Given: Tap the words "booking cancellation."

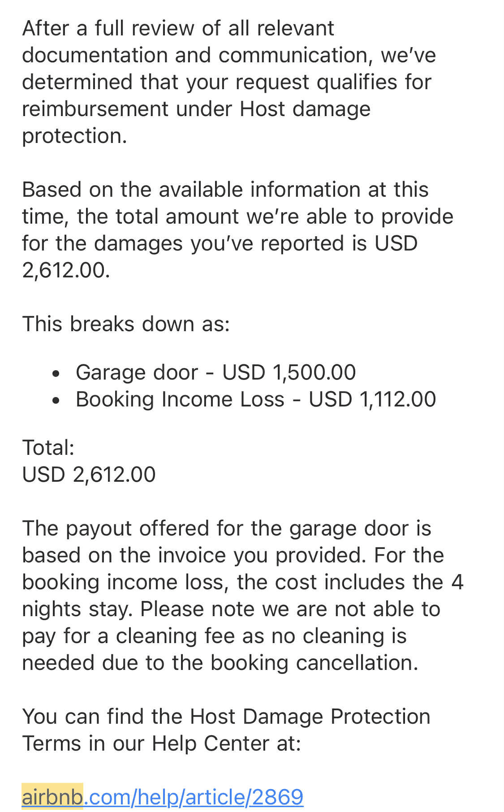Looking at the screenshot, I should pyautogui.click(x=314, y=663).
